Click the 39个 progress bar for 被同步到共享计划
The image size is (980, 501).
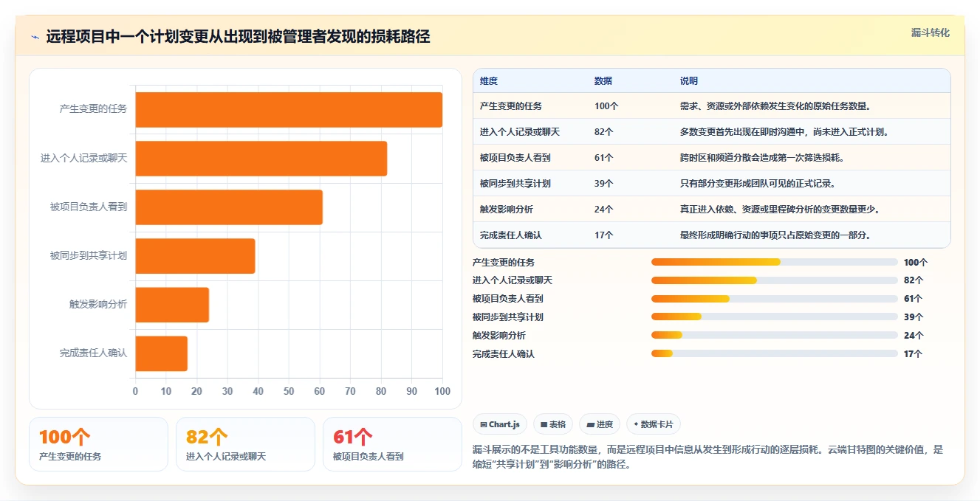[x=775, y=317]
